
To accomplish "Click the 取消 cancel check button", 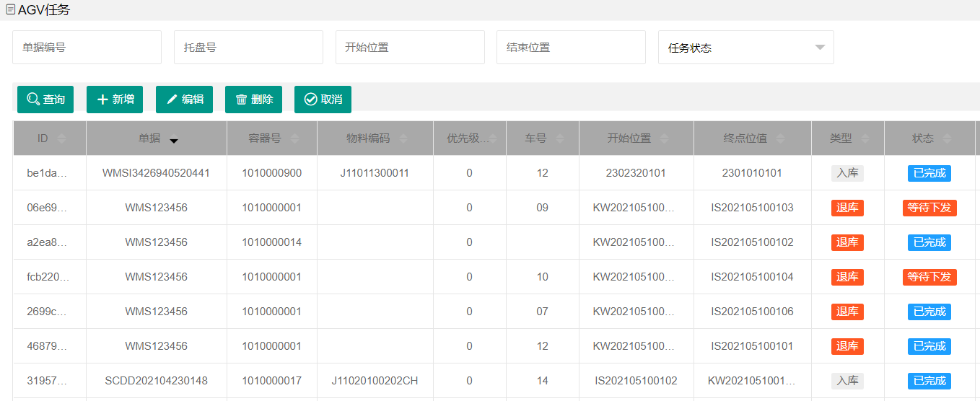I will [323, 100].
